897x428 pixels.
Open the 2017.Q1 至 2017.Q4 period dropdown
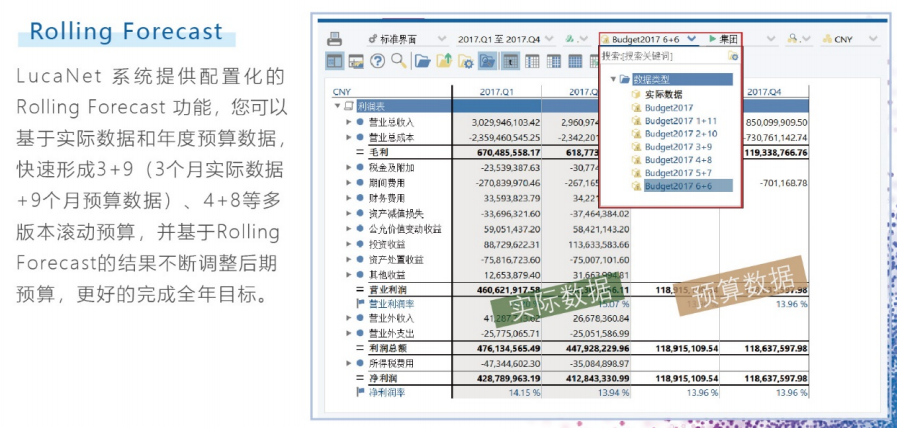tap(500, 39)
